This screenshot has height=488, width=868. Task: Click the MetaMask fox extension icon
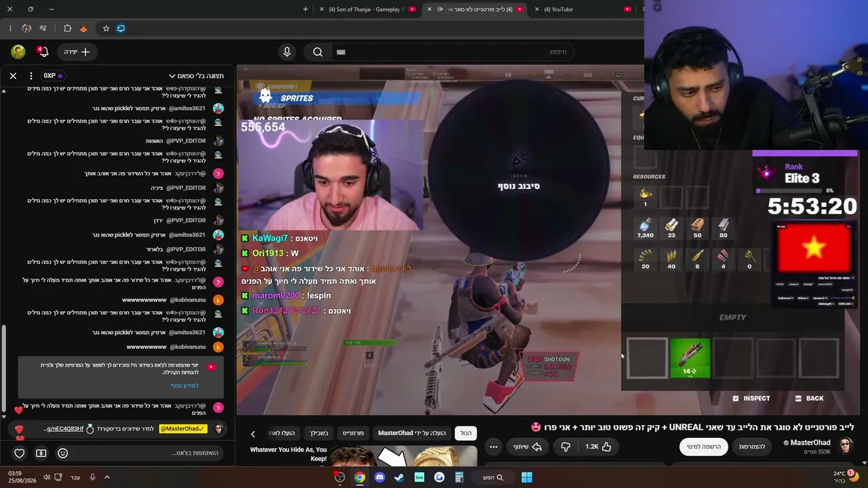83,28
